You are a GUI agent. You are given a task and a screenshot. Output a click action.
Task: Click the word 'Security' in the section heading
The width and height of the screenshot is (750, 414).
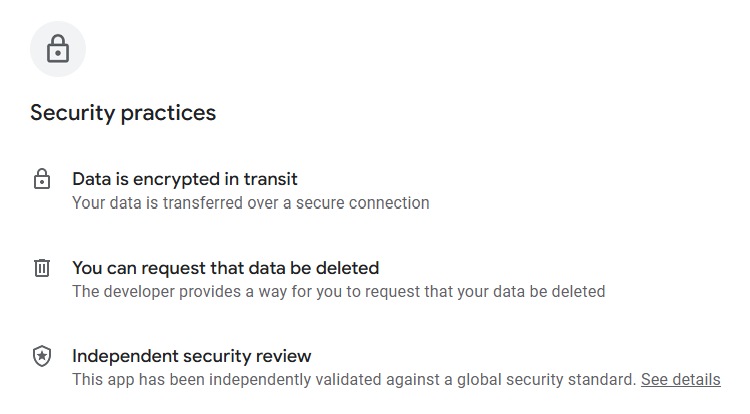(x=72, y=113)
